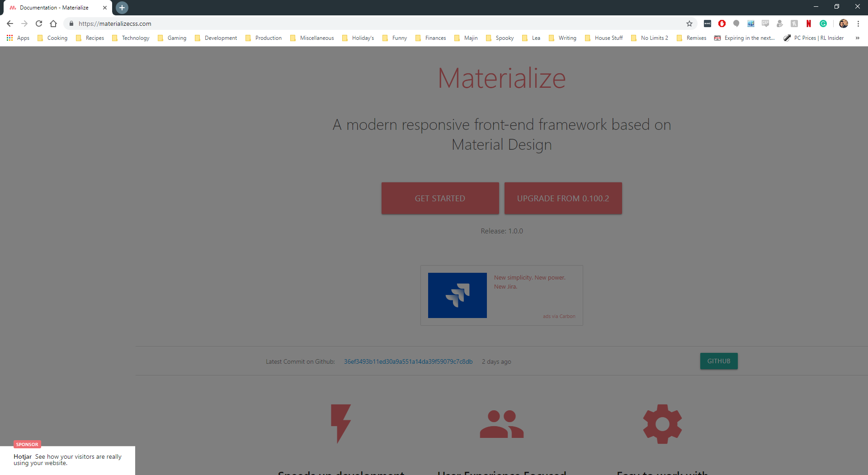868x475 pixels.
Task: Open a new browser tab
Action: [x=122, y=8]
